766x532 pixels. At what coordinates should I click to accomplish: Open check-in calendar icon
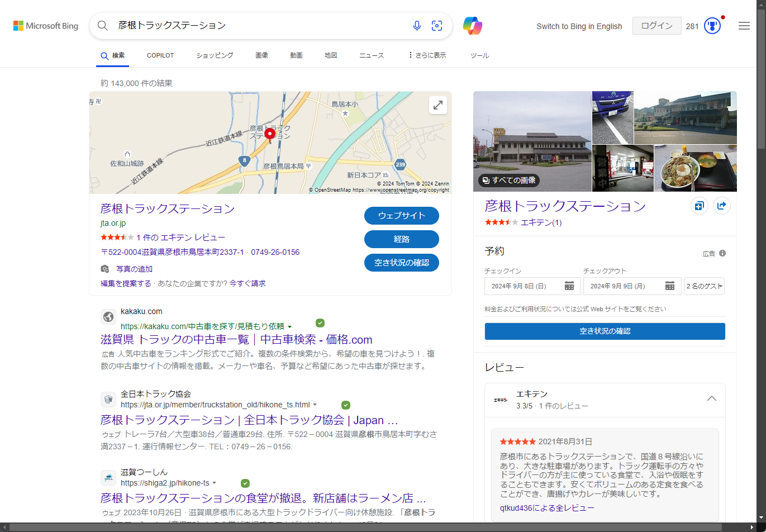click(x=569, y=286)
